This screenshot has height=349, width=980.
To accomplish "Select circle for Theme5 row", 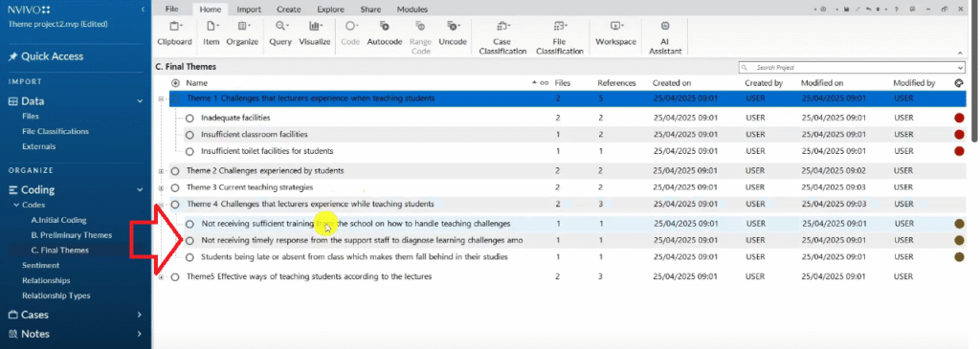I will click(175, 276).
